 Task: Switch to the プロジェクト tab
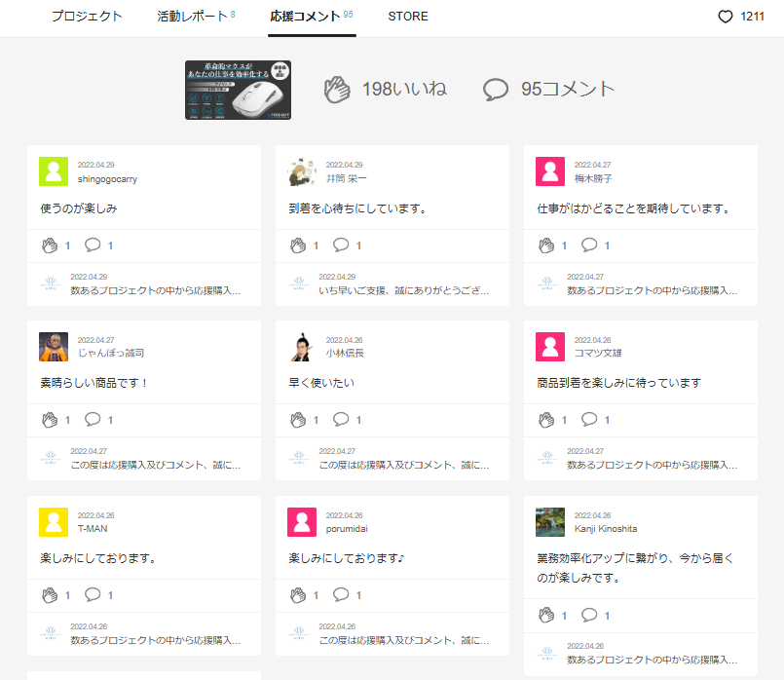pos(87,17)
